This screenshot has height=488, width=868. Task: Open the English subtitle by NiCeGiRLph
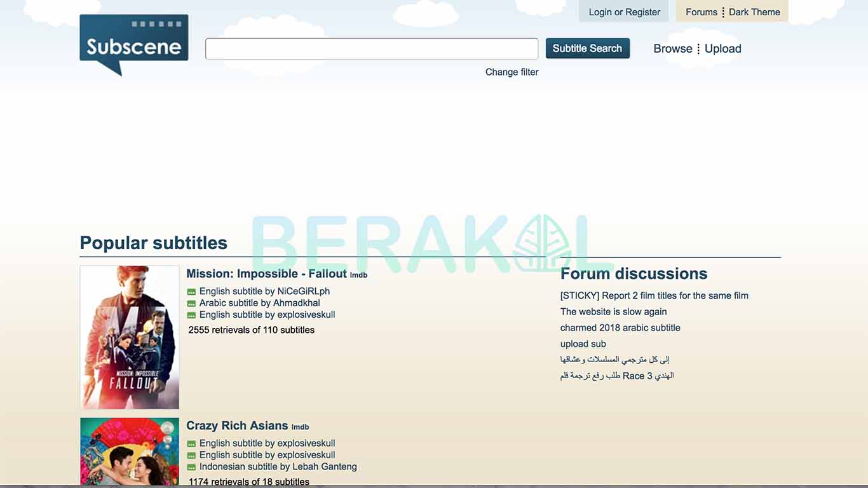[264, 291]
